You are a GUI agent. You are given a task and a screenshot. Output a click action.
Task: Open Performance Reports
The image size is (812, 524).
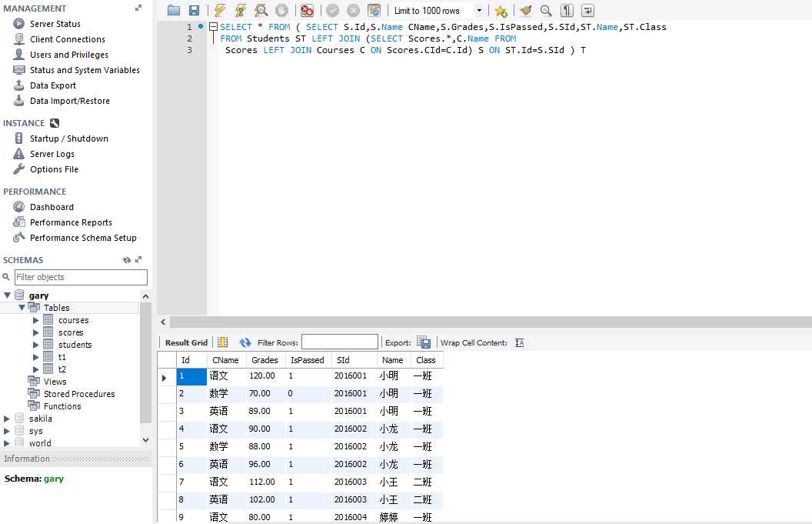pyautogui.click(x=71, y=222)
